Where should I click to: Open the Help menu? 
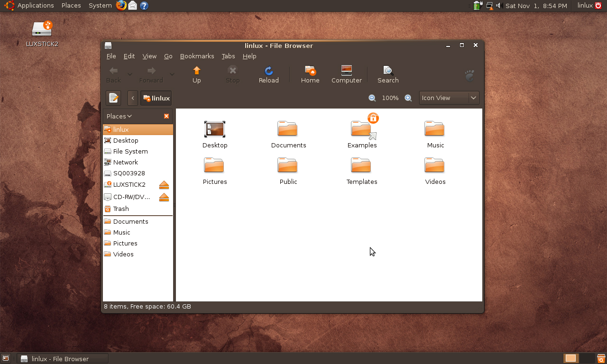249,56
